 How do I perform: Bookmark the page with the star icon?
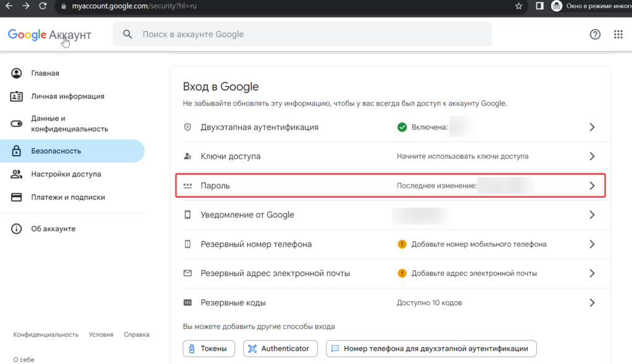(x=518, y=6)
